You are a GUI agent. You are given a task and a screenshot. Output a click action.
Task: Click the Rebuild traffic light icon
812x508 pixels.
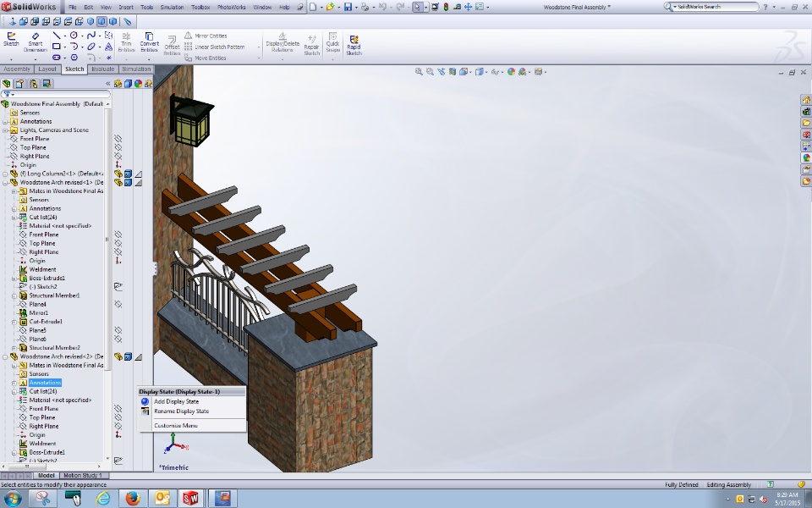[x=446, y=8]
